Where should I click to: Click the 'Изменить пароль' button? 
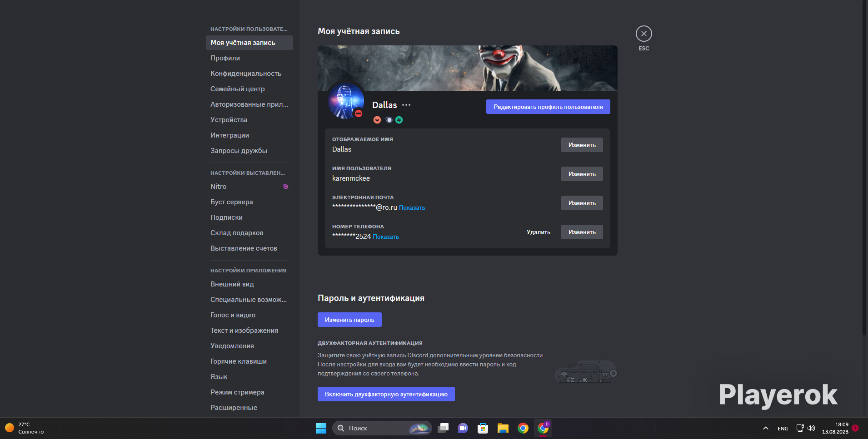pos(349,320)
